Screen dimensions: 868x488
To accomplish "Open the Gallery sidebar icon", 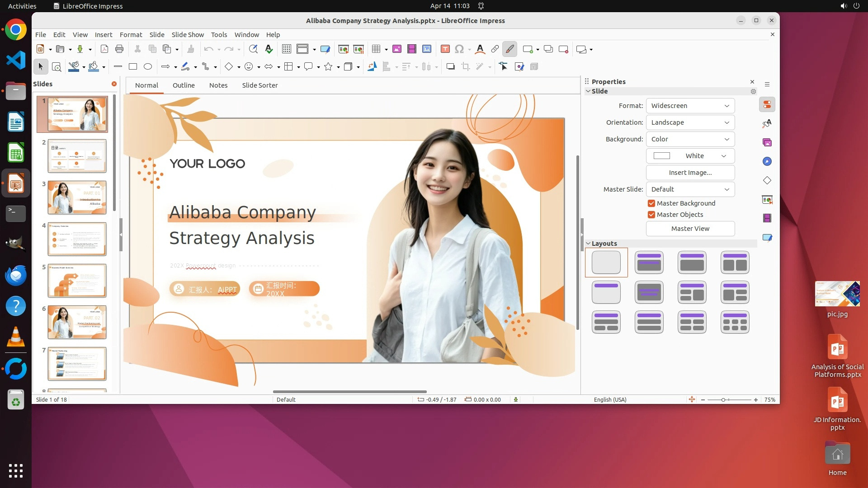I will (767, 143).
